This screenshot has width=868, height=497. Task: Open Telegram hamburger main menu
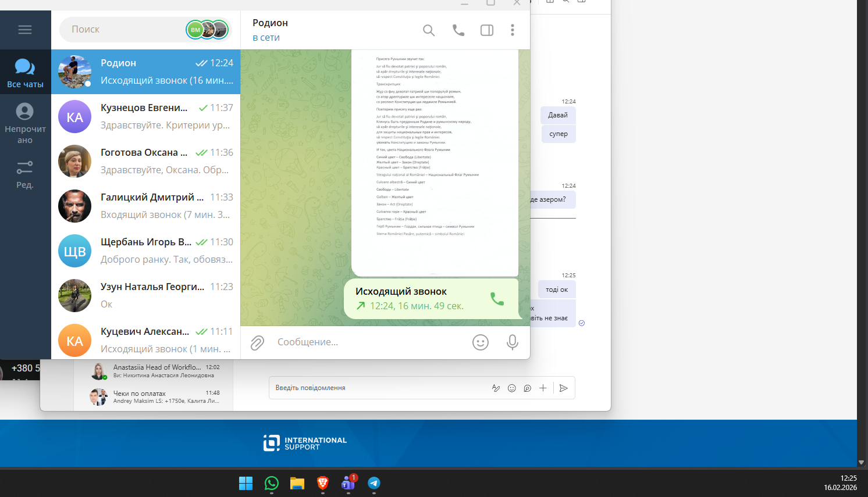point(25,30)
